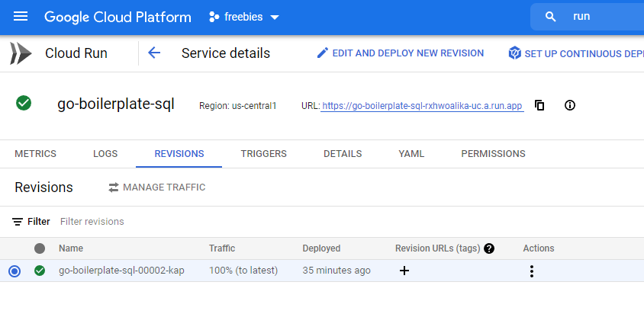
Task: Open the hamburger navigation menu
Action: click(x=21, y=17)
